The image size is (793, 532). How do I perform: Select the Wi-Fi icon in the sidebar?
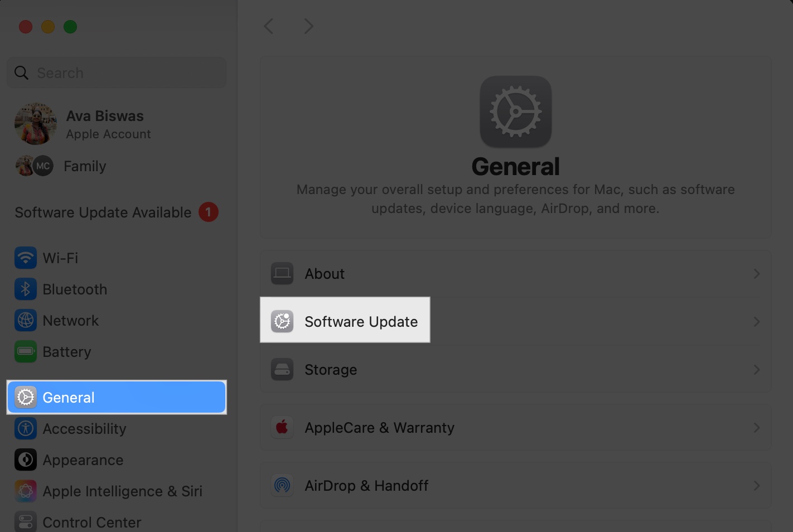point(26,258)
